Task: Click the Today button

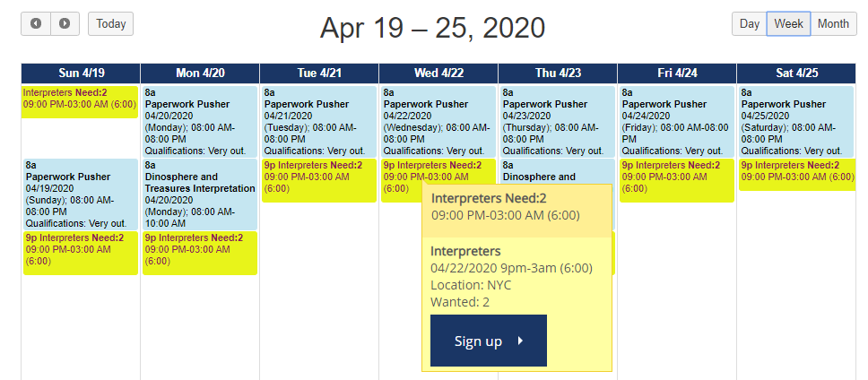Action: click(x=110, y=23)
